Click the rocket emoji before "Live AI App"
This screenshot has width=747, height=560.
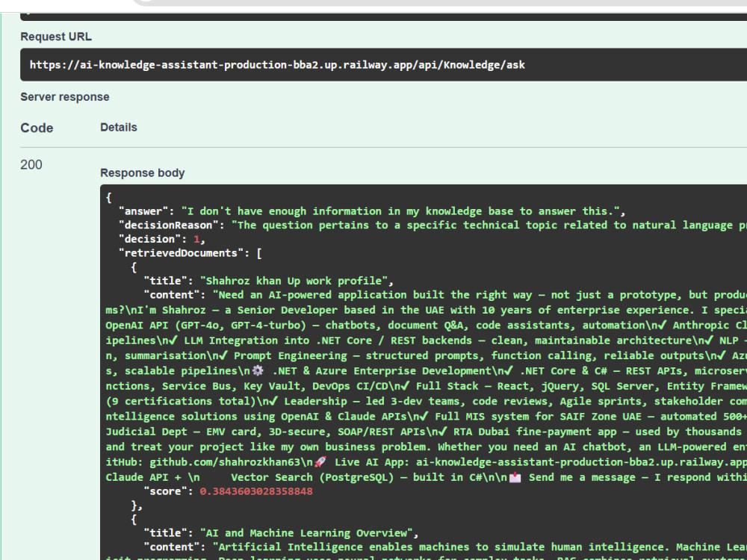pos(320,462)
